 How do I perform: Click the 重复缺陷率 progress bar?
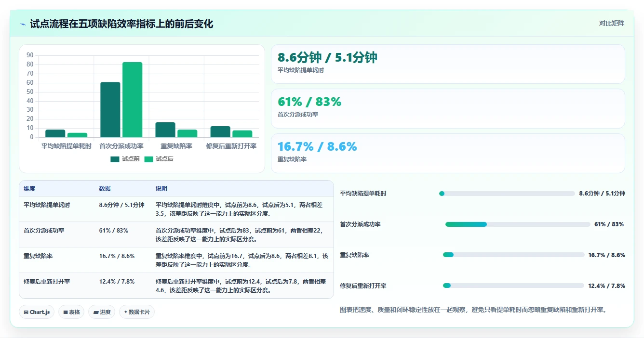[x=514, y=255]
